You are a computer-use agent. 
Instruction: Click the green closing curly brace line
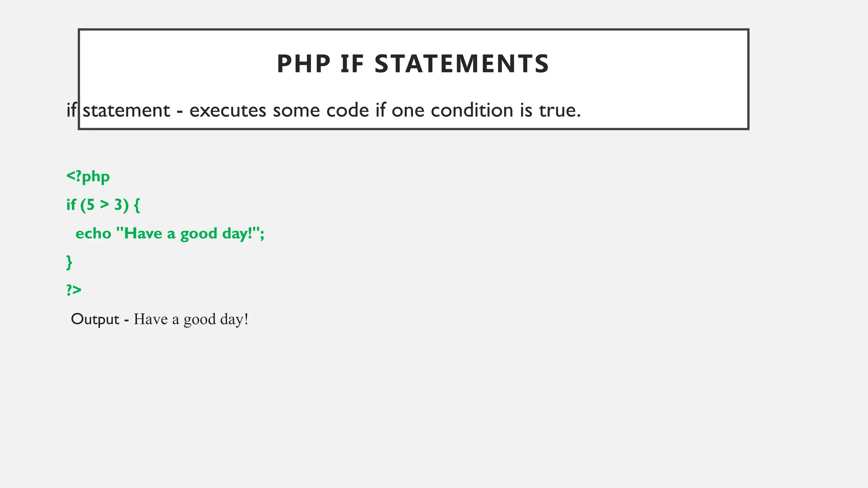click(70, 262)
